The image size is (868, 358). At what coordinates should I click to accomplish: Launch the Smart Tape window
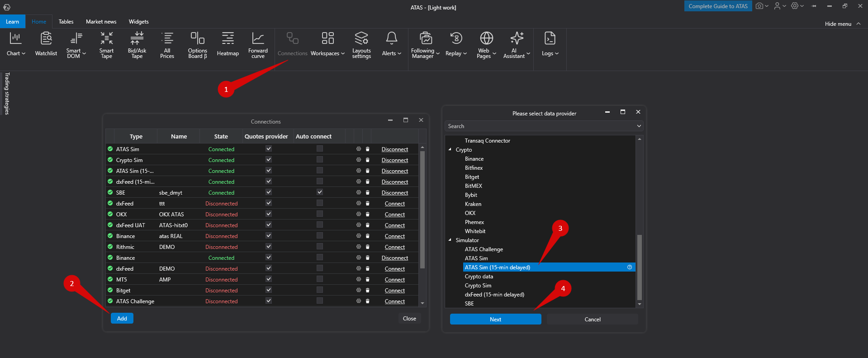click(x=106, y=45)
